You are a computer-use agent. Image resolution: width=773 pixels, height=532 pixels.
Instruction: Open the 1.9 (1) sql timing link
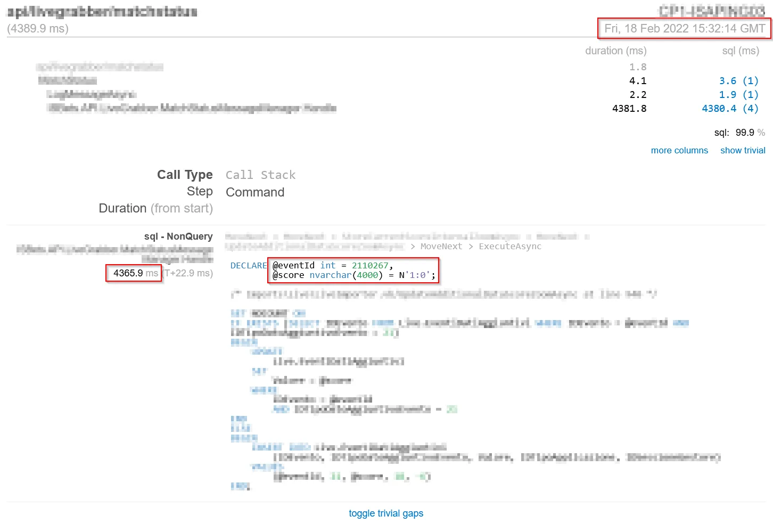pos(738,94)
